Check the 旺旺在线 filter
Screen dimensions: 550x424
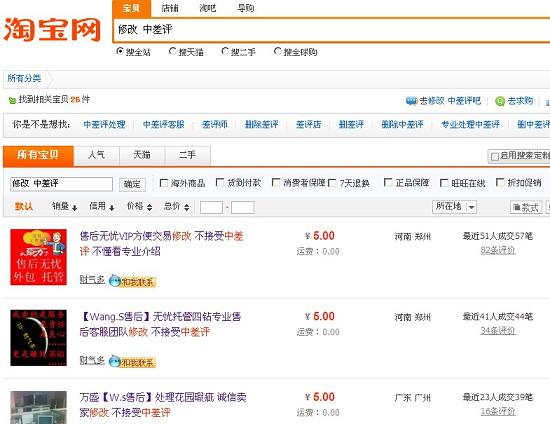tap(444, 183)
